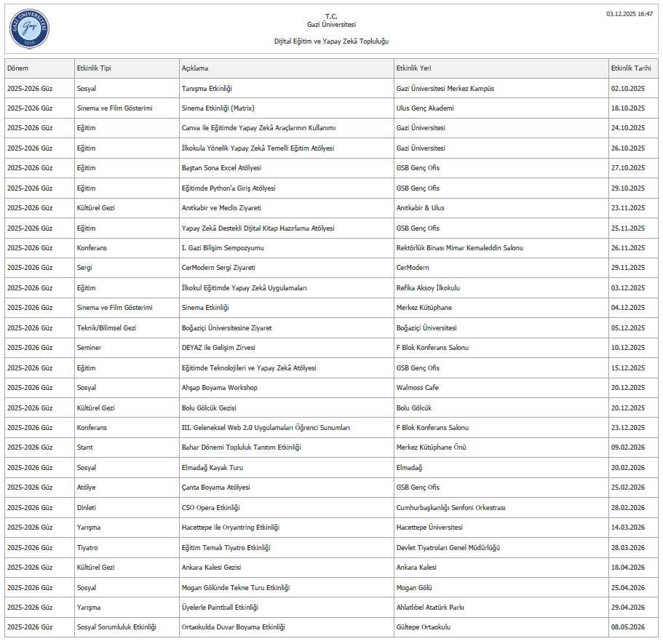Image resolution: width=663 pixels, height=644 pixels.
Task: Click the date 20.02.2026 for Elmadağ Kayak Turu
Action: [x=628, y=468]
